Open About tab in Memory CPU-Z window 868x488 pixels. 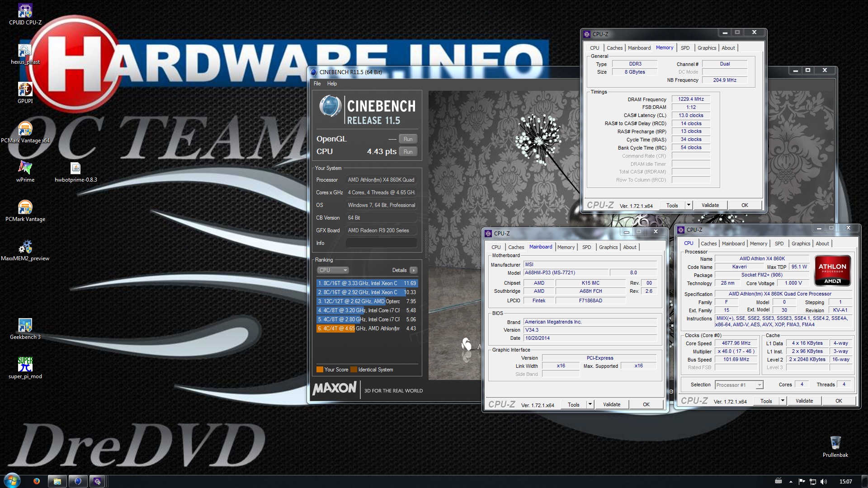point(728,48)
